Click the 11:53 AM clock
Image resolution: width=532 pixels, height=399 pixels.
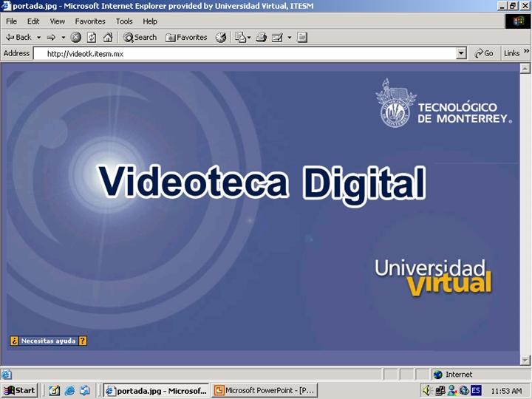(506, 391)
